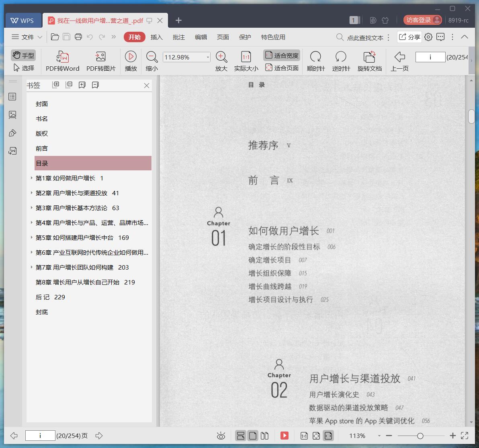479x448 pixels.
Task: Open file with the folder icon
Action: pos(55,37)
